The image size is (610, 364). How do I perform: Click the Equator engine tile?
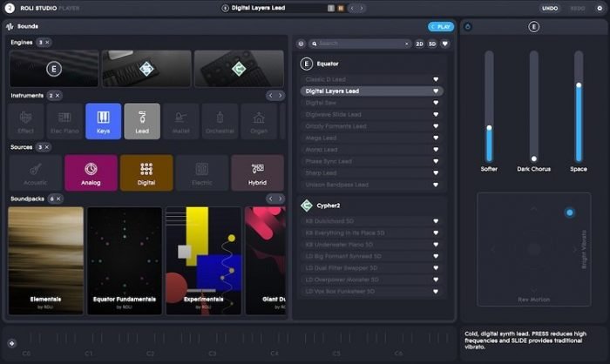54,68
